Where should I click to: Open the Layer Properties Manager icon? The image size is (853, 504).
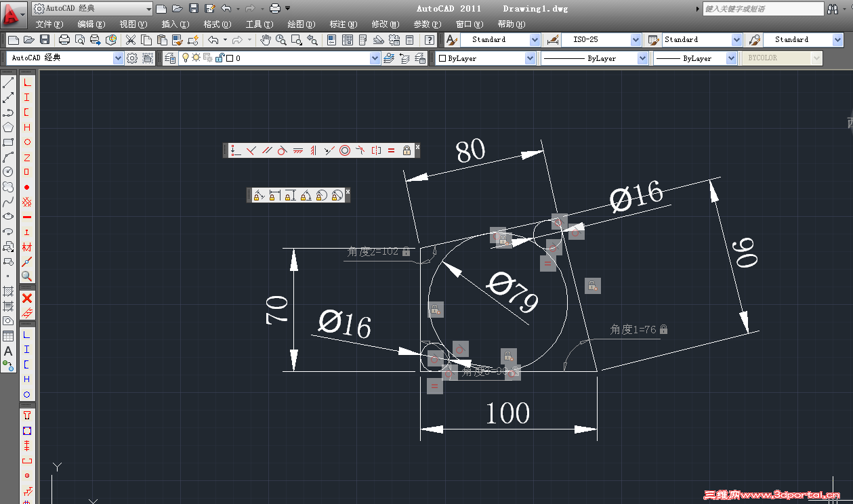coord(171,58)
